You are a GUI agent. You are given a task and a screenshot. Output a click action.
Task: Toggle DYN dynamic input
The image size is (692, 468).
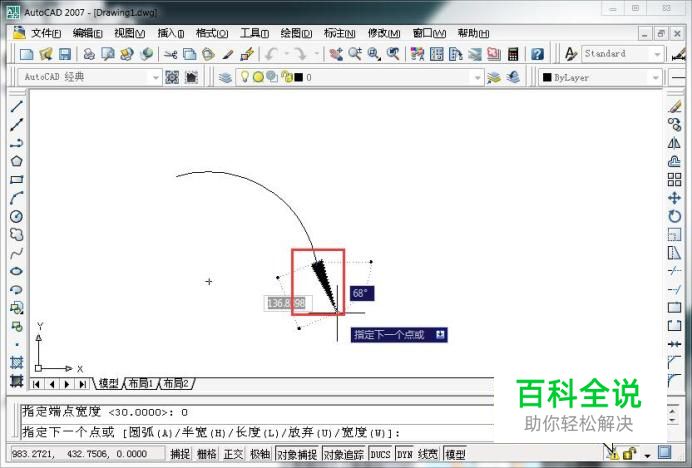tap(405, 454)
